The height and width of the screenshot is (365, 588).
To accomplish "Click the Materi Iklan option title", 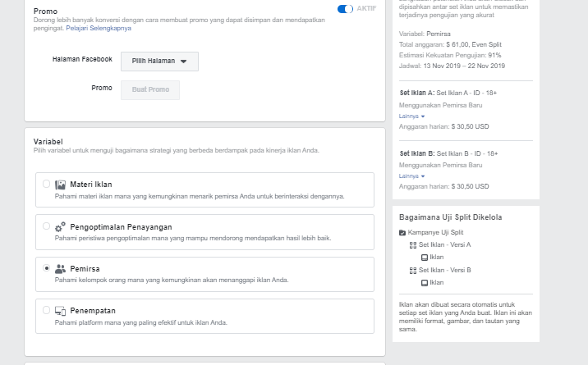I will click(x=91, y=185).
